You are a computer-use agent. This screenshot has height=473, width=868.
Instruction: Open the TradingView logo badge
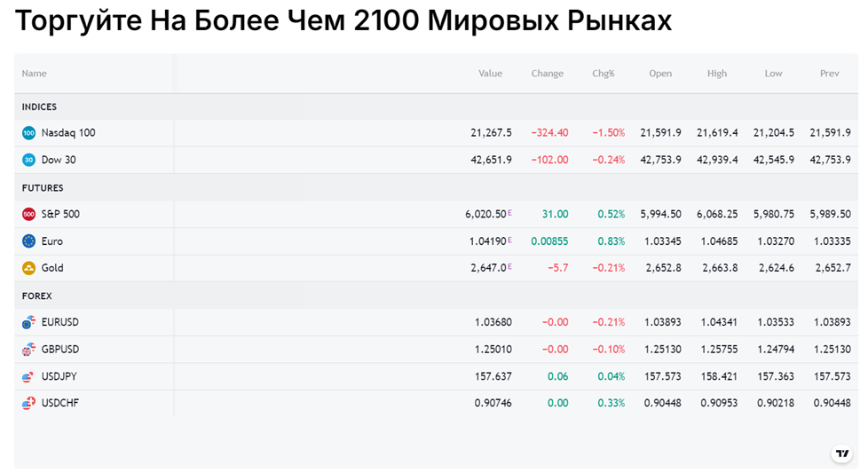(842, 453)
